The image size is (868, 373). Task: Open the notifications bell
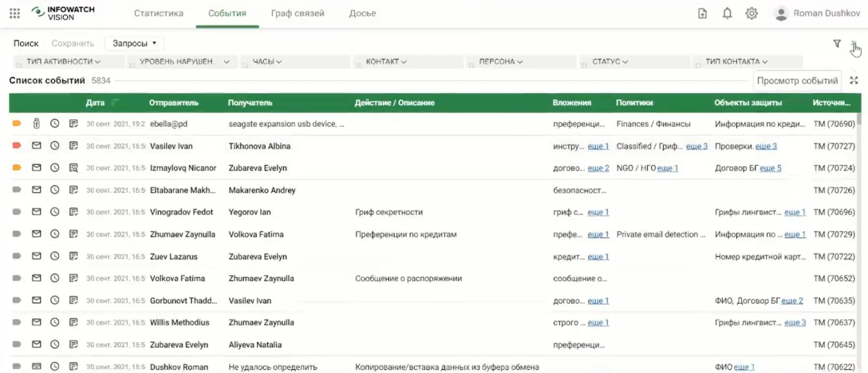(727, 13)
